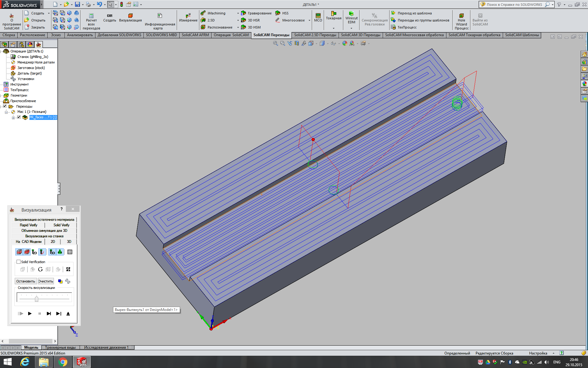The image size is (588, 368).
Task: Select the iMachining operation icon
Action: point(203,13)
